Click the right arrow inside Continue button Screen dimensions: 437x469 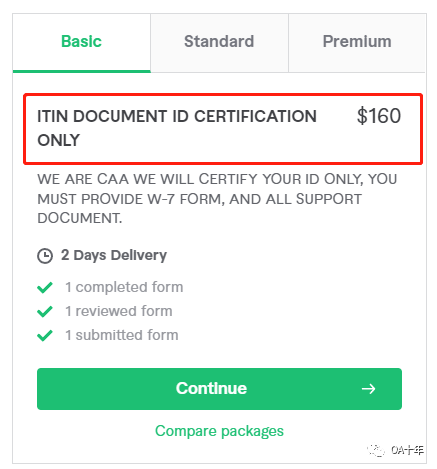click(x=368, y=389)
